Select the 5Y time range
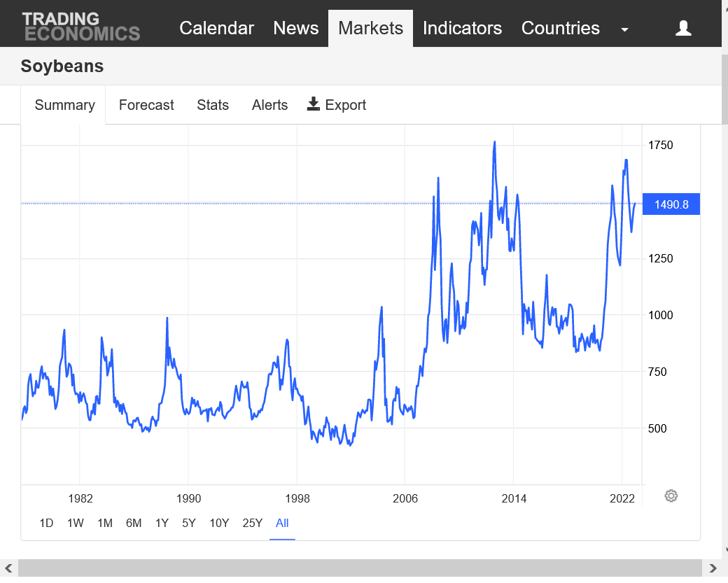 [x=188, y=523]
